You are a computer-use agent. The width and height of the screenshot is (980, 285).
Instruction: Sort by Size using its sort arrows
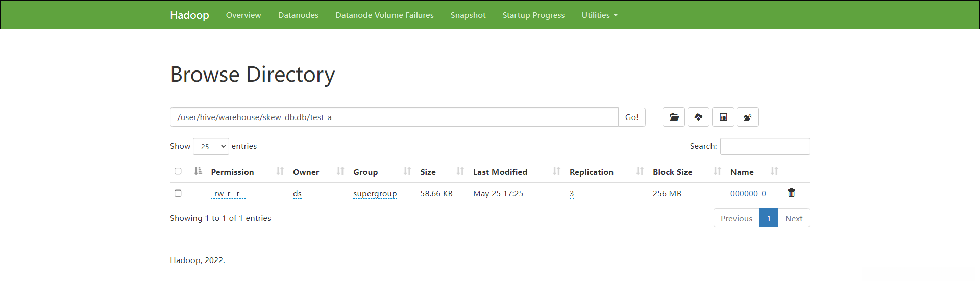pos(460,172)
